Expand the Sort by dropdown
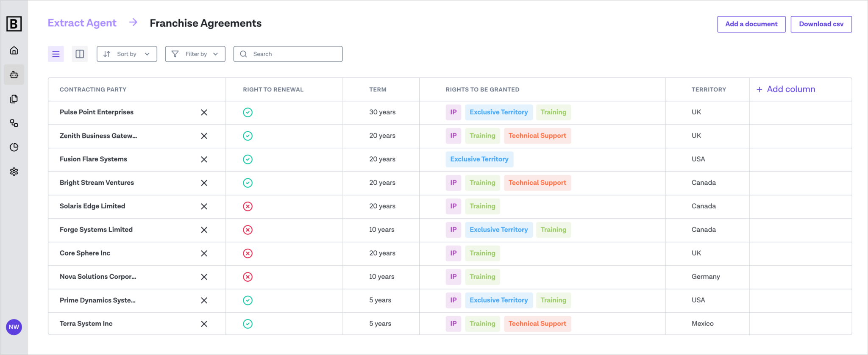 click(127, 54)
